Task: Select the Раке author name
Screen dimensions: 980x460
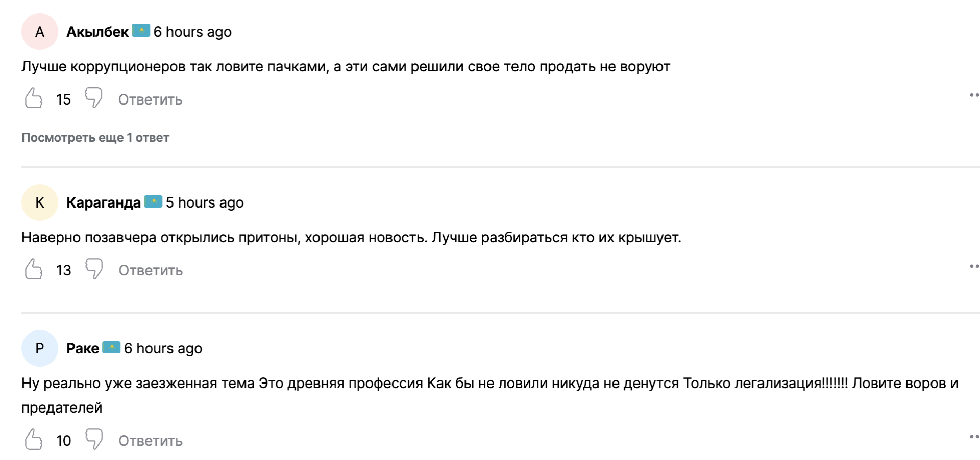Action: pos(83,348)
